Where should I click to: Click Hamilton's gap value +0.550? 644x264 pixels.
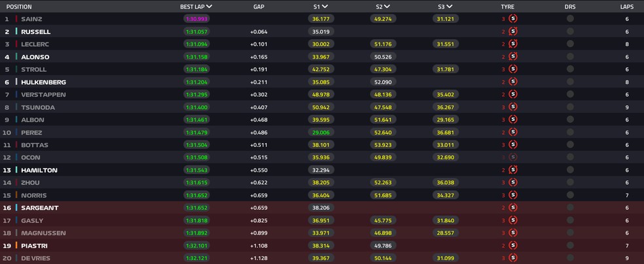(x=259, y=170)
